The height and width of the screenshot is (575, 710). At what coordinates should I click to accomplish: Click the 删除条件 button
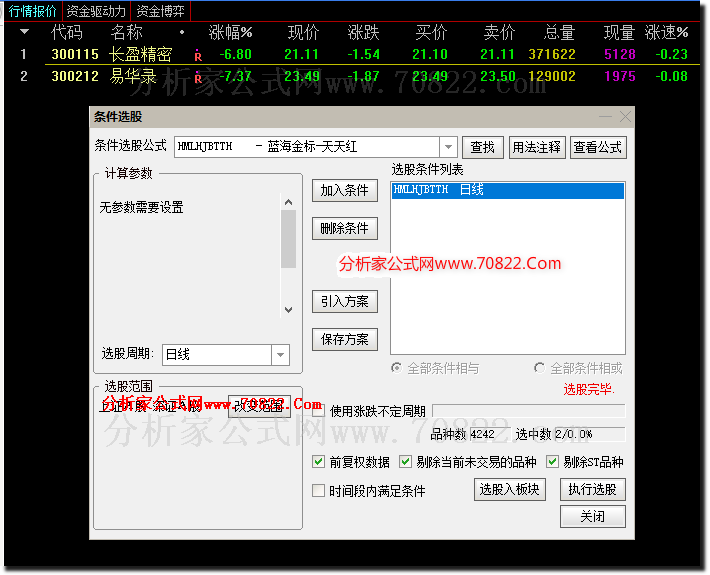345,228
